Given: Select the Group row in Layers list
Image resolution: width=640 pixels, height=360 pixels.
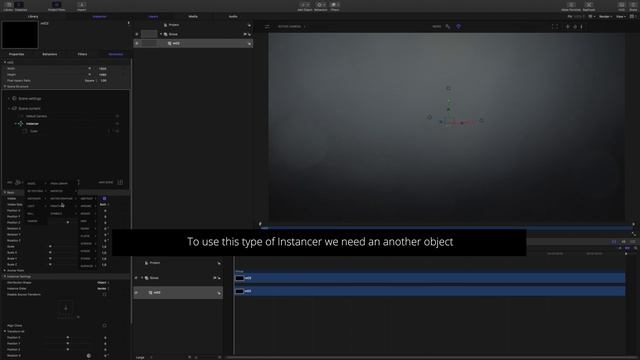Looking at the screenshot, I should point(193,34).
